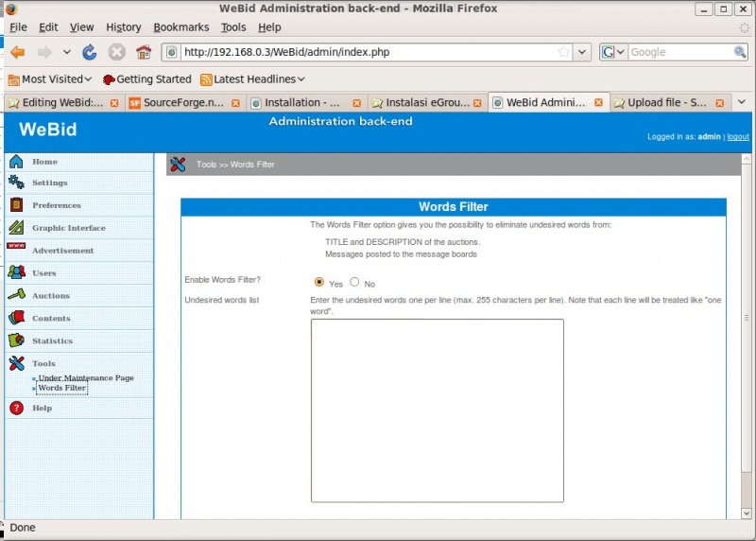
Task: Click the Users icon in sidebar
Action: [16, 272]
